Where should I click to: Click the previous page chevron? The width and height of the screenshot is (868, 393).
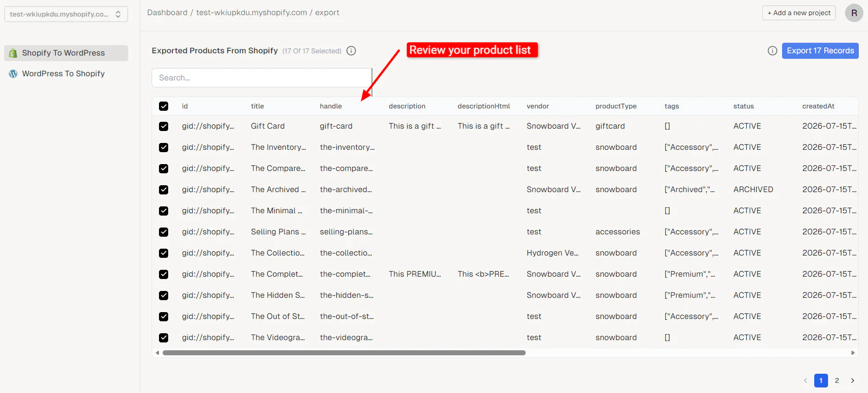[x=805, y=381]
